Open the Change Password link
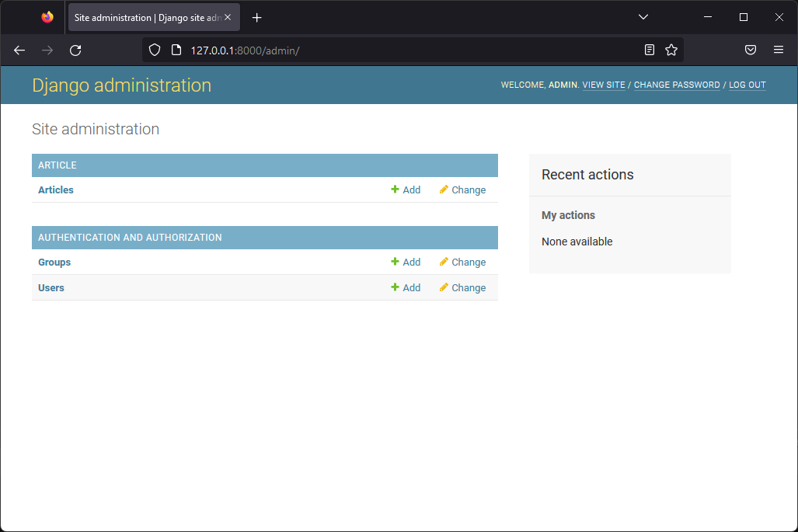The image size is (798, 532). (x=677, y=85)
